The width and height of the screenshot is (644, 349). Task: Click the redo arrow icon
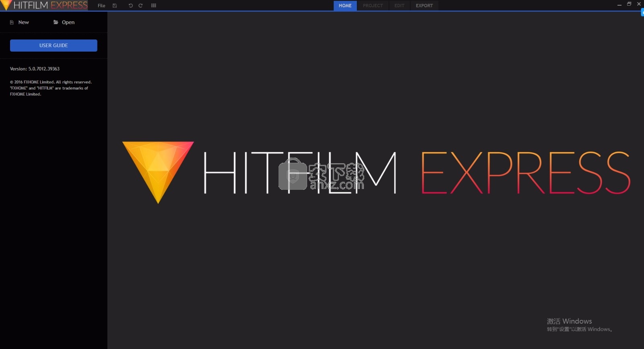140,6
